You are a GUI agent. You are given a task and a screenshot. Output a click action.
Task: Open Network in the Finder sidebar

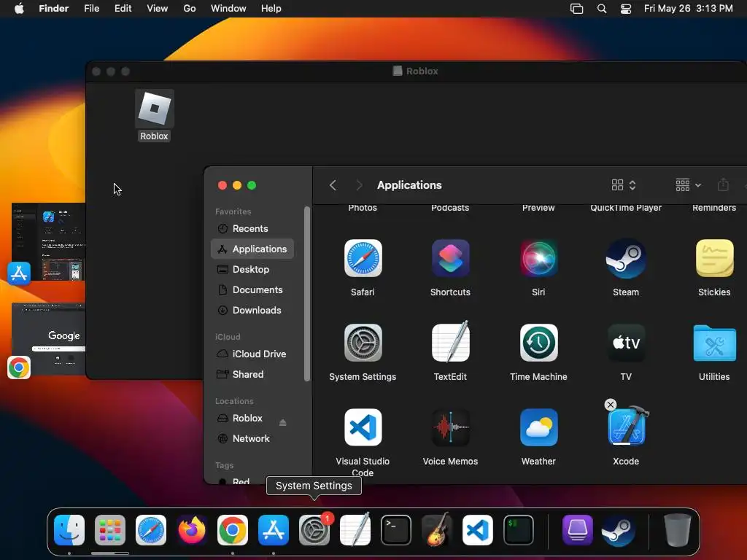pyautogui.click(x=252, y=438)
